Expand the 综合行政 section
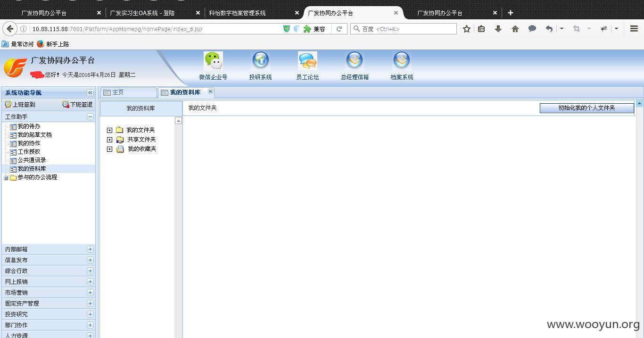 tap(90, 271)
